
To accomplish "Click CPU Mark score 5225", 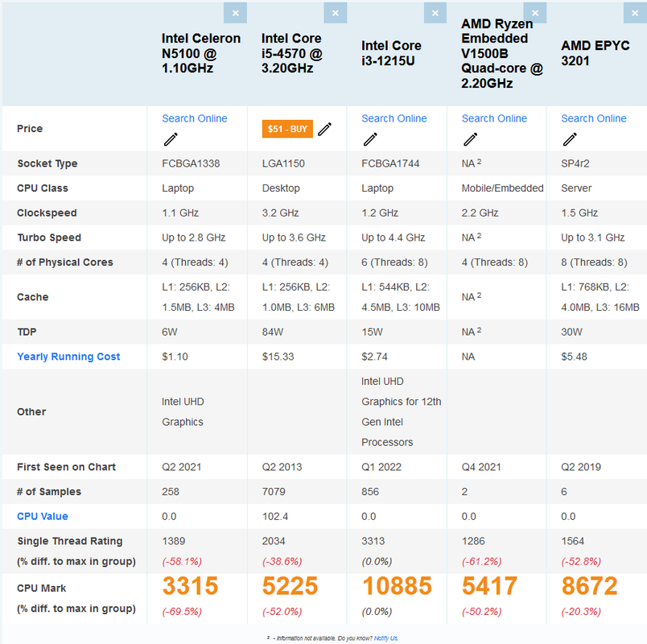I will coord(290,586).
